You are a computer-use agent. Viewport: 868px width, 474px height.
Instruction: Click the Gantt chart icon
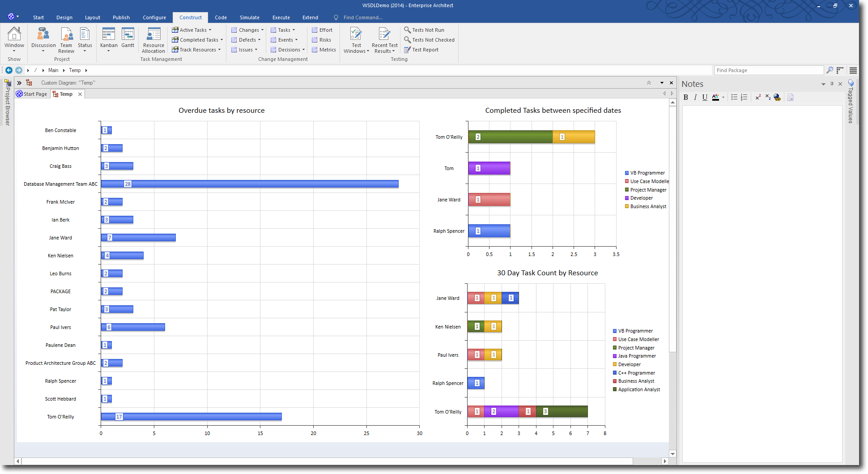pos(128,35)
